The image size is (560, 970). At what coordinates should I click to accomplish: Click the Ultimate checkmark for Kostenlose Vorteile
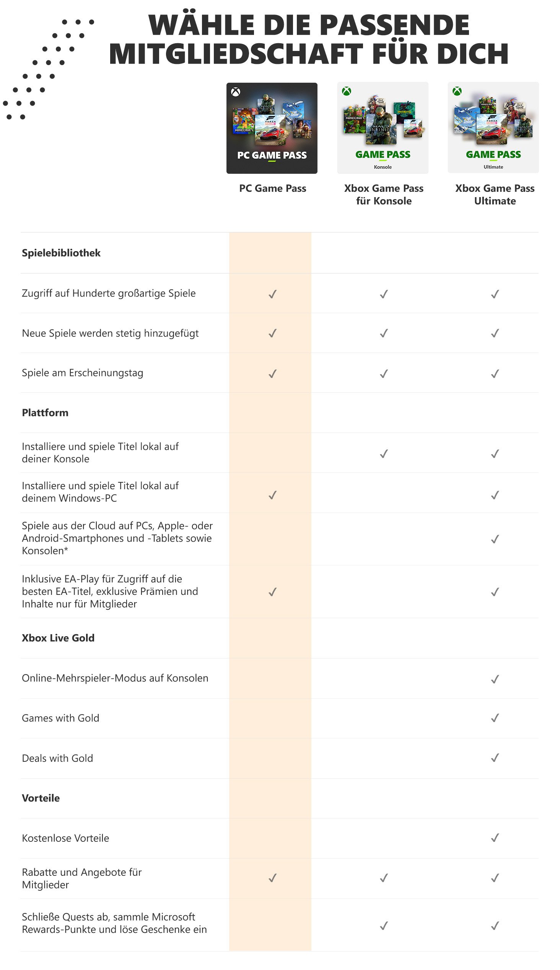point(495,838)
